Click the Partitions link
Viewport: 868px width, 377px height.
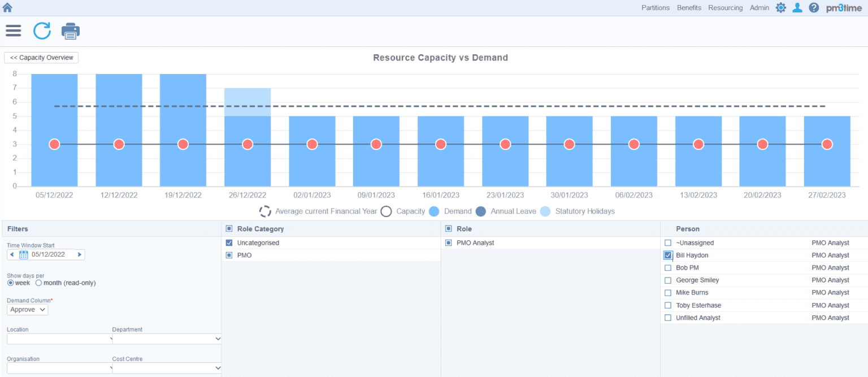click(x=656, y=7)
